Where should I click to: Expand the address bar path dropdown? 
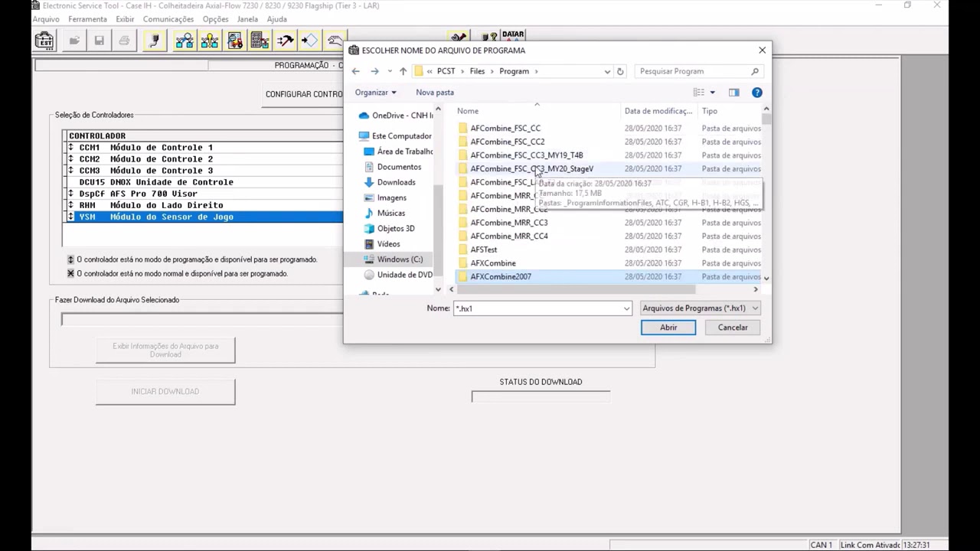[607, 71]
